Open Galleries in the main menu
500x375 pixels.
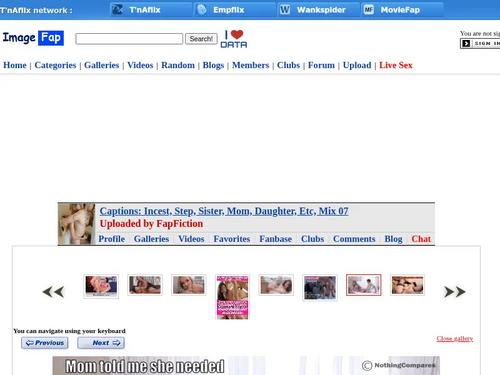click(102, 65)
